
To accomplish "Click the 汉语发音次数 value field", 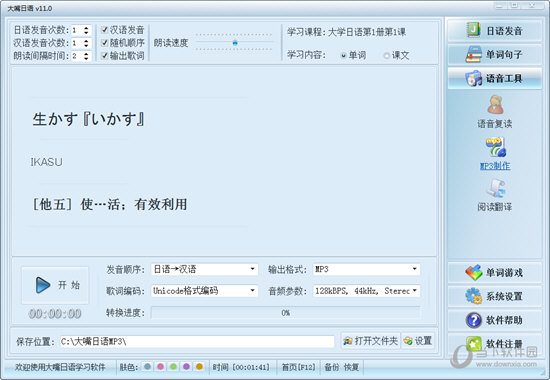I will coord(77,43).
